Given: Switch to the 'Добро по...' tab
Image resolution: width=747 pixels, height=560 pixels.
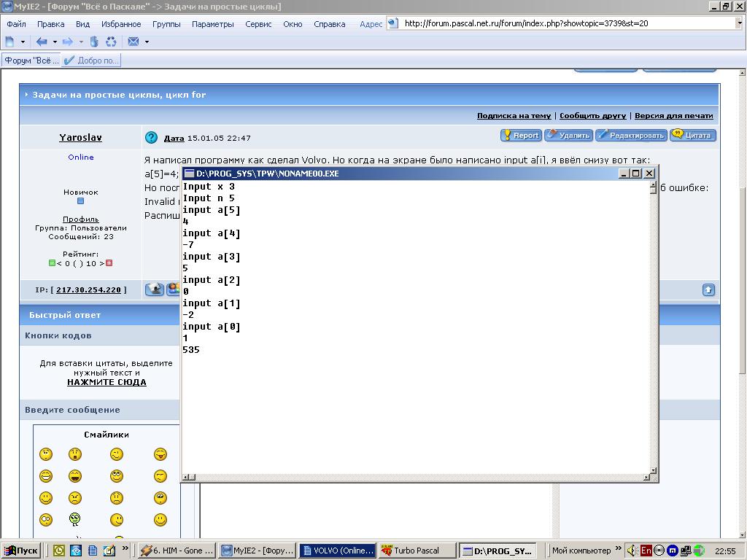Looking at the screenshot, I should pyautogui.click(x=92, y=61).
